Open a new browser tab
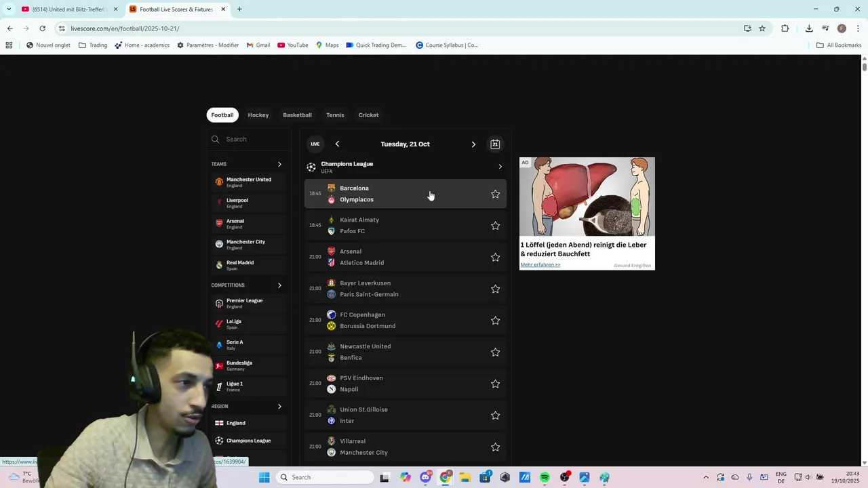 point(239,9)
